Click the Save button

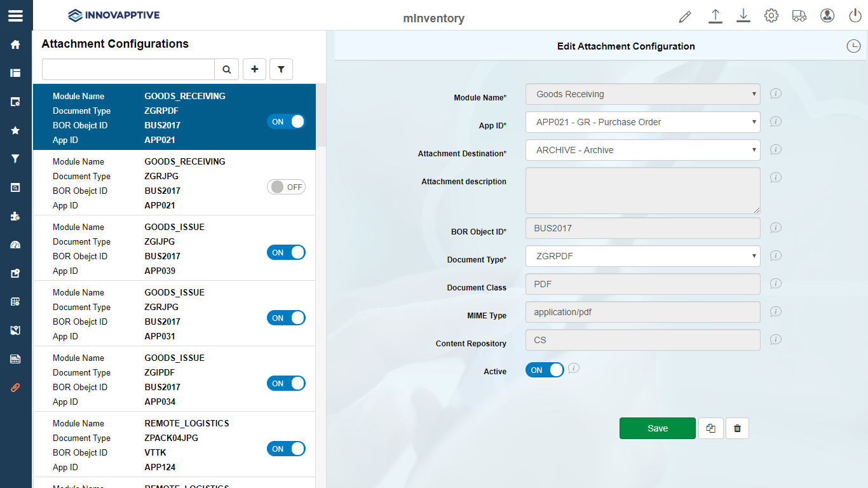(657, 428)
